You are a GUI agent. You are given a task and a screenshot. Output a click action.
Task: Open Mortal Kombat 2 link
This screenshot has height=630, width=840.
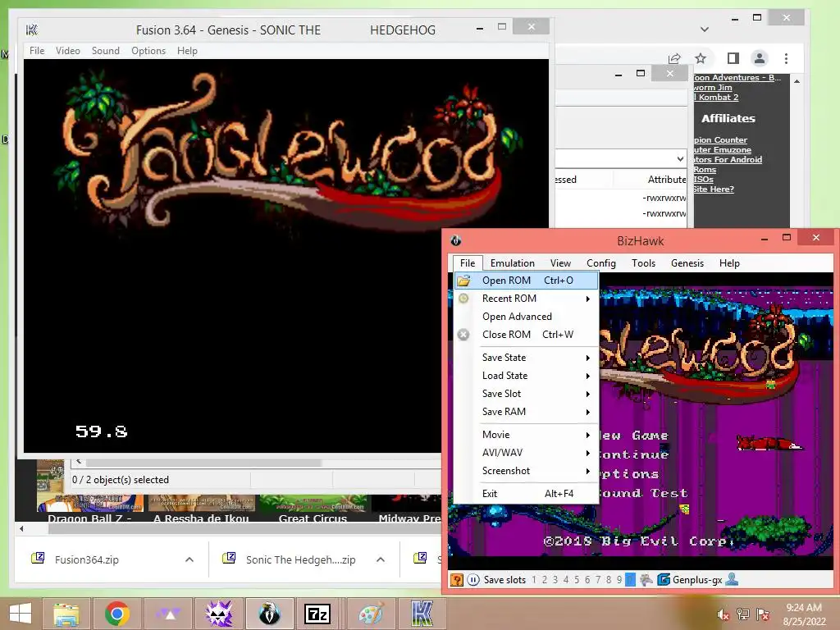tap(715, 97)
